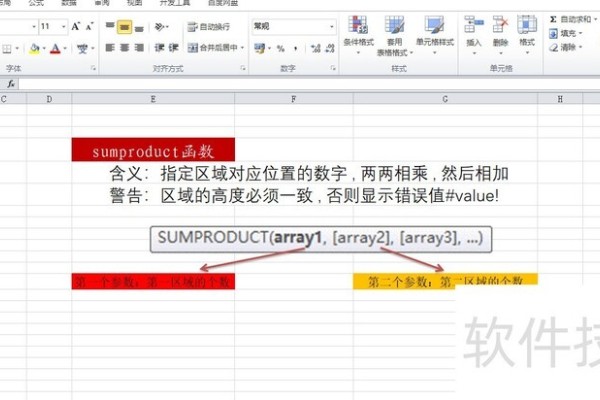Expand borders dropdown arrow

(x=17, y=49)
